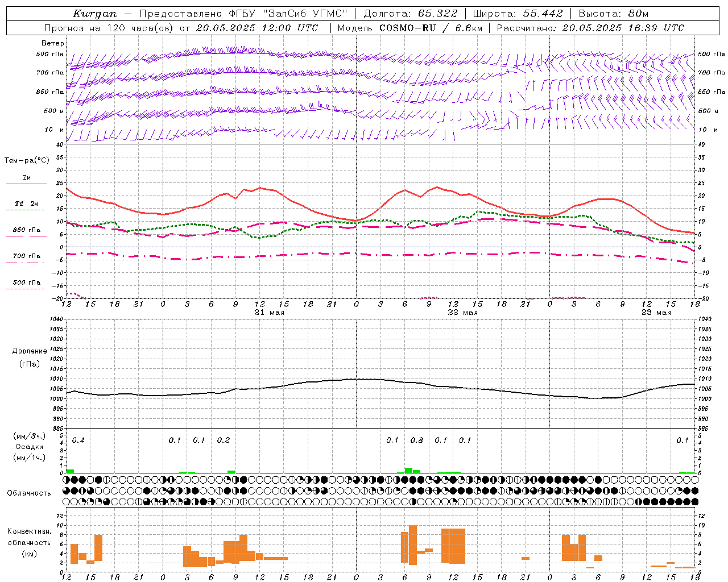728x582 pixels.
Task: Click the (мм/3ч.) units label
Action: pos(30,436)
